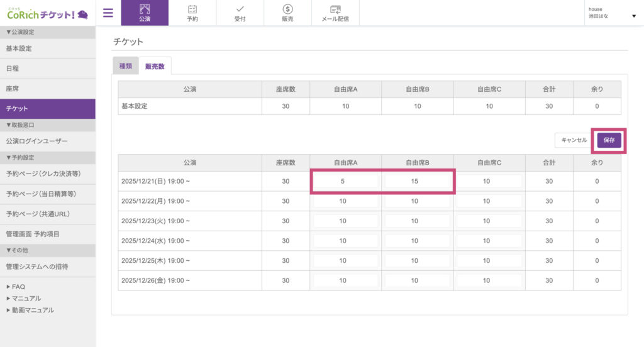This screenshot has width=644, height=347.
Task: Select the 販売数 tab
Action: pos(155,66)
